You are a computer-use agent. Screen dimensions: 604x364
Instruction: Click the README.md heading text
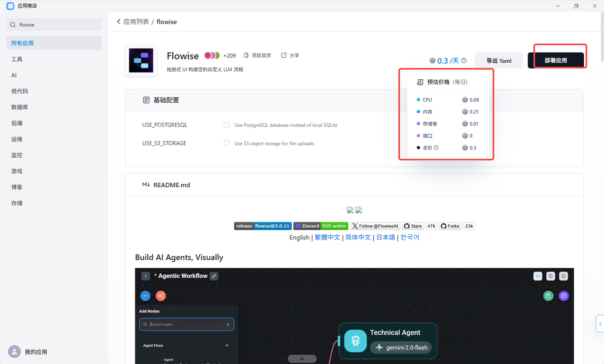click(172, 185)
